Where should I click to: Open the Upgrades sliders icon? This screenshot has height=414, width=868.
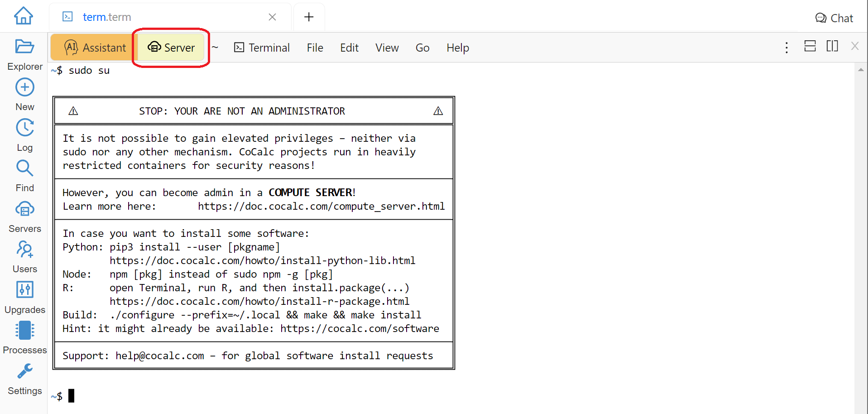point(24,290)
